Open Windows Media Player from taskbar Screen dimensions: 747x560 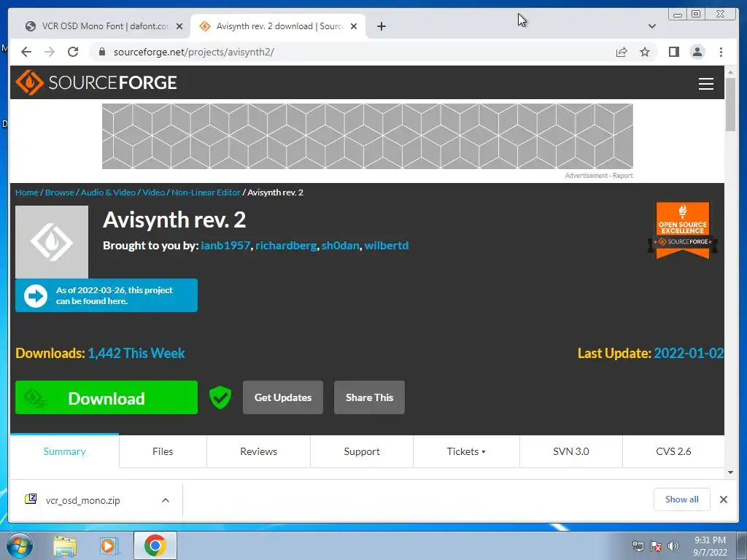pos(109,546)
